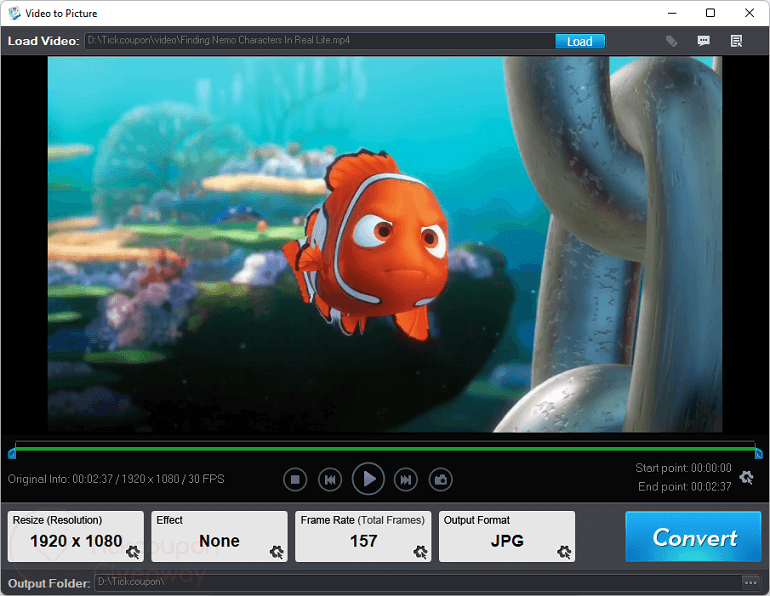Open the log list icon in top bar
Screen dimensions: 770x596
[x=736, y=41]
